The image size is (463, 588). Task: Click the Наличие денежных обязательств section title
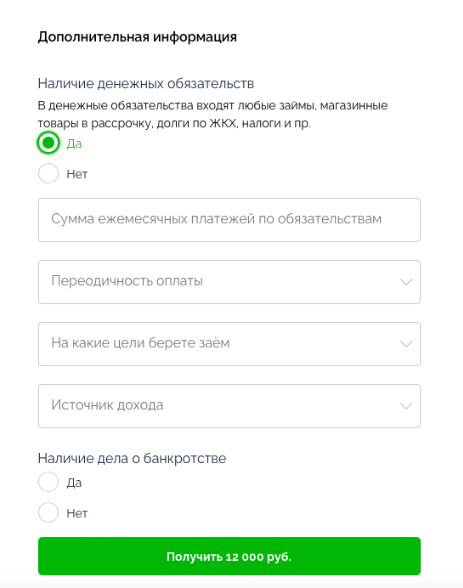(146, 83)
